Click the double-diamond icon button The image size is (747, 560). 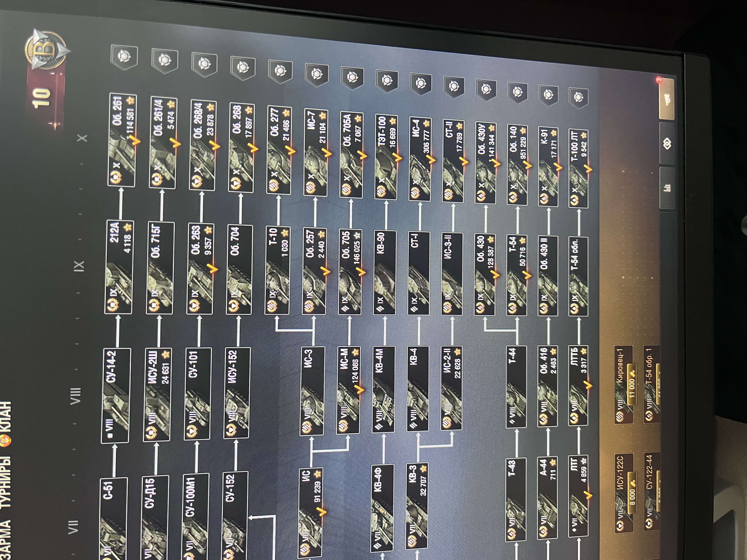pos(667,144)
